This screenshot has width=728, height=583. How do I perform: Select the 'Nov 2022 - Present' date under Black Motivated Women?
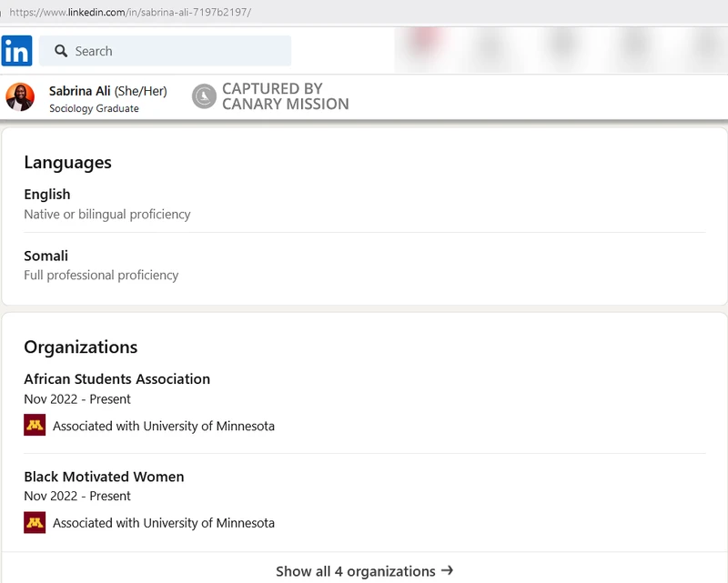pyautogui.click(x=77, y=497)
